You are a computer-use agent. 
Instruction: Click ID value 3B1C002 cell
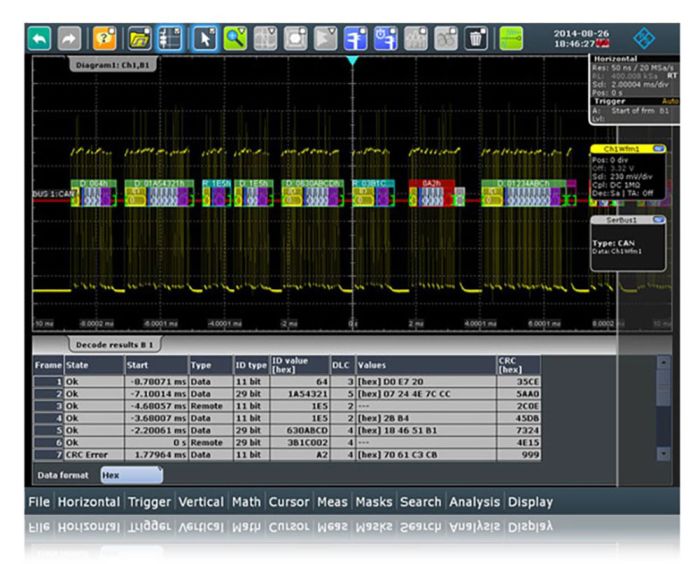point(300,443)
